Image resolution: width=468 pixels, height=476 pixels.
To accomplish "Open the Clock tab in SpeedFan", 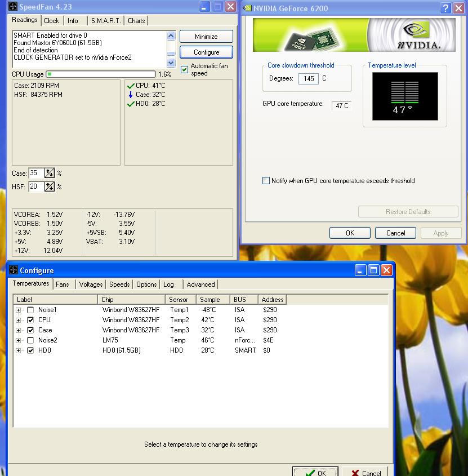I will point(51,21).
